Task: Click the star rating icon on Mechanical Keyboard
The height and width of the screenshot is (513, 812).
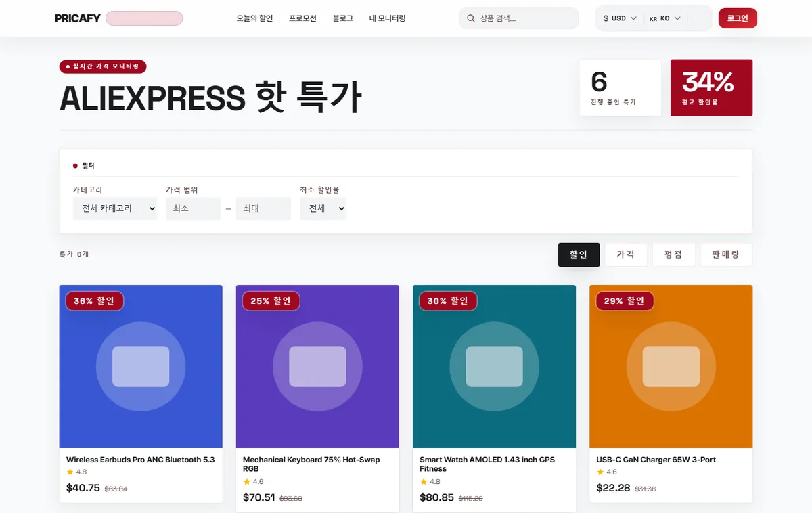Action: point(246,481)
